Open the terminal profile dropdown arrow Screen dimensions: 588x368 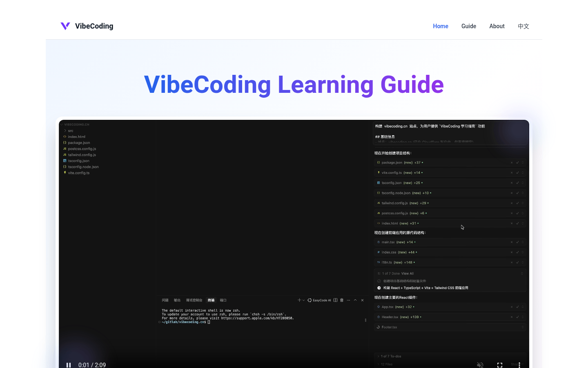click(x=304, y=300)
